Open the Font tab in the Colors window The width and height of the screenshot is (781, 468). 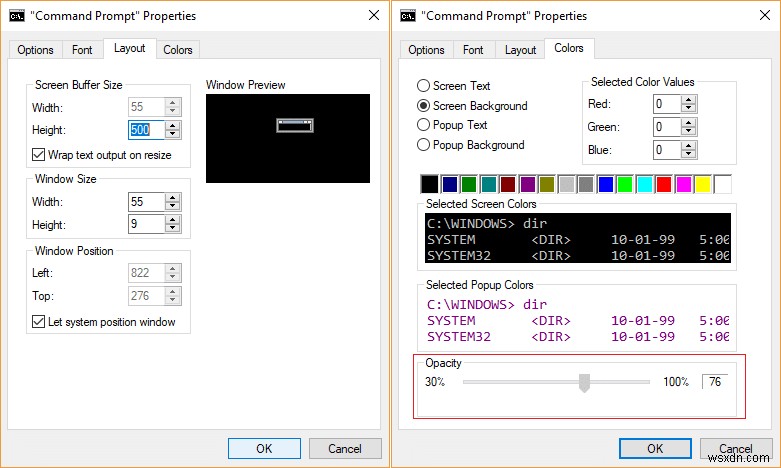(473, 50)
